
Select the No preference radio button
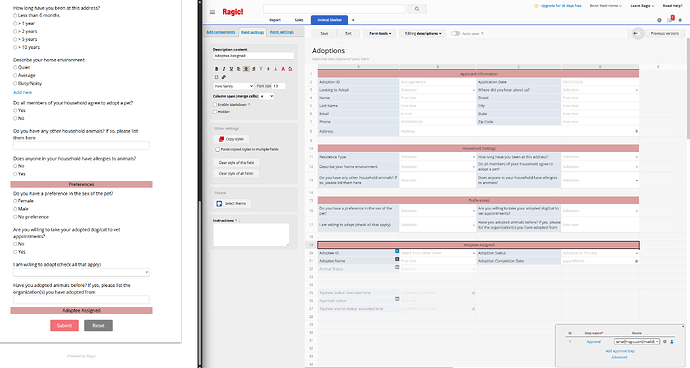click(x=15, y=217)
